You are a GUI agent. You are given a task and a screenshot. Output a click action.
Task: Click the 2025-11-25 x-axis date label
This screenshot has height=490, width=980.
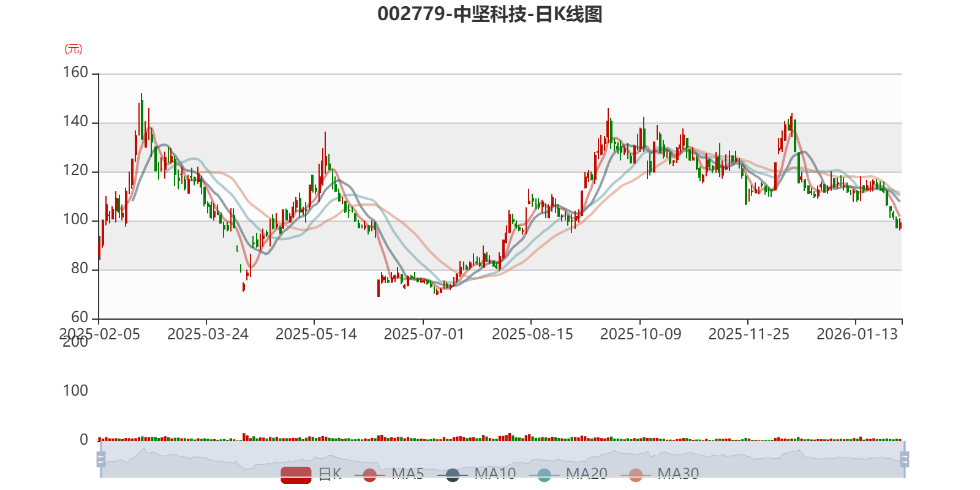(x=748, y=334)
